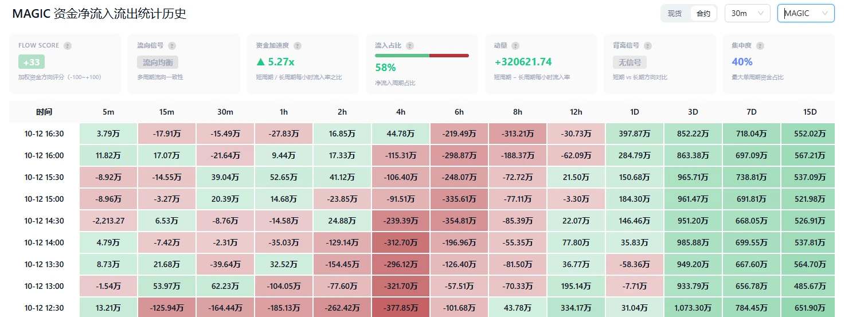
Task: Click the 5.27x acceleration value
Action: (x=275, y=62)
